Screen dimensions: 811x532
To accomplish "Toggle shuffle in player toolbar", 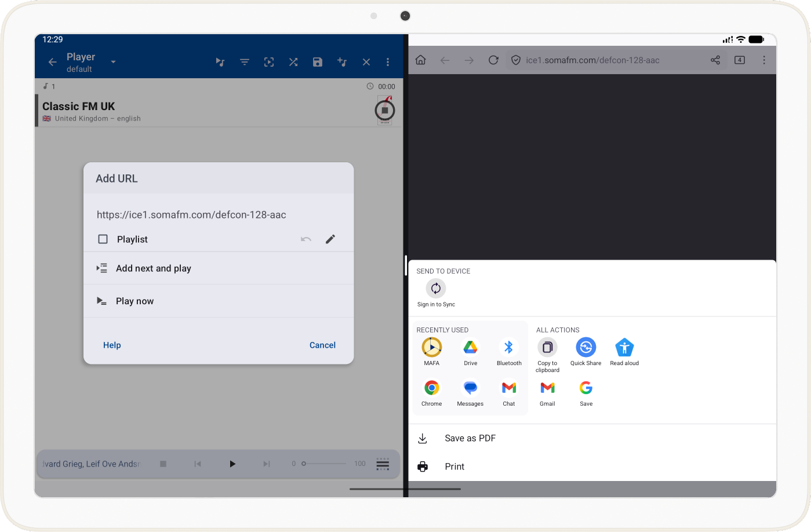I will [x=293, y=62].
